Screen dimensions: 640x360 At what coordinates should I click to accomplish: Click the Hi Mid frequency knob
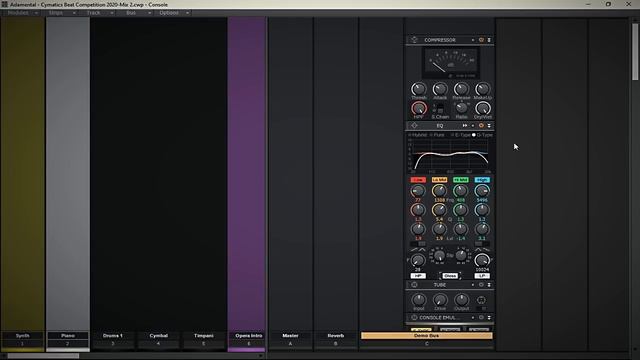pyautogui.click(x=460, y=191)
